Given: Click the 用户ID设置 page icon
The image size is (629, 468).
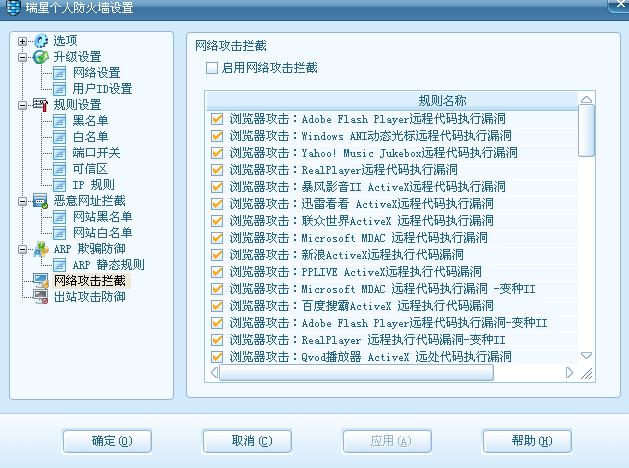Looking at the screenshot, I should (x=59, y=89).
